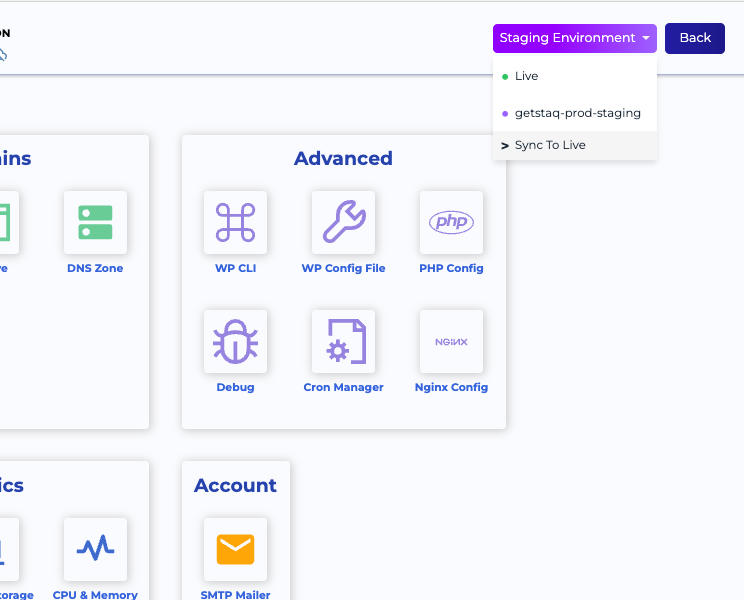Select Live environment in dropdown menu
Screen dimensions: 744x600
575,76
